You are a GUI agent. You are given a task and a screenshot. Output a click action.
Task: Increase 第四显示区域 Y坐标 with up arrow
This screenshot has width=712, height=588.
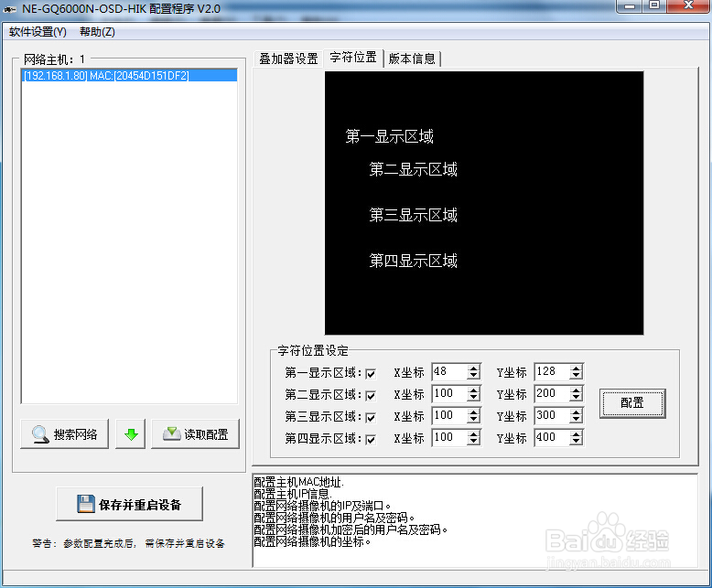click(577, 433)
